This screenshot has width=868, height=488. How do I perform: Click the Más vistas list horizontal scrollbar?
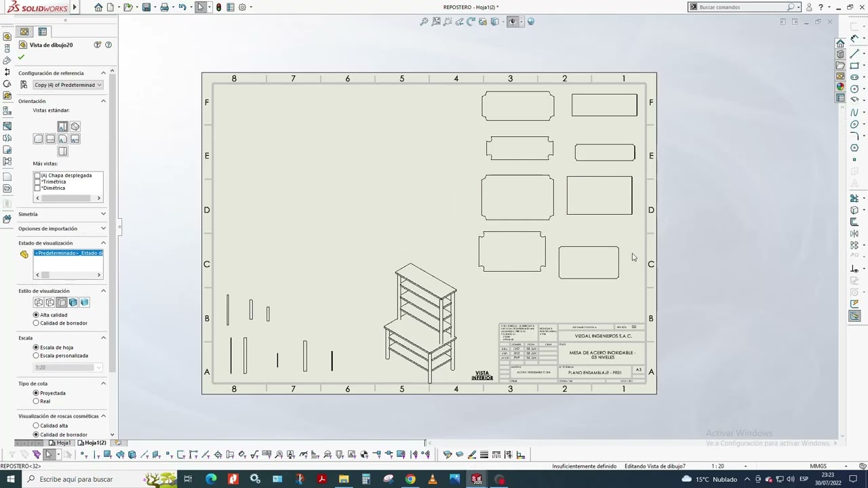68,198
